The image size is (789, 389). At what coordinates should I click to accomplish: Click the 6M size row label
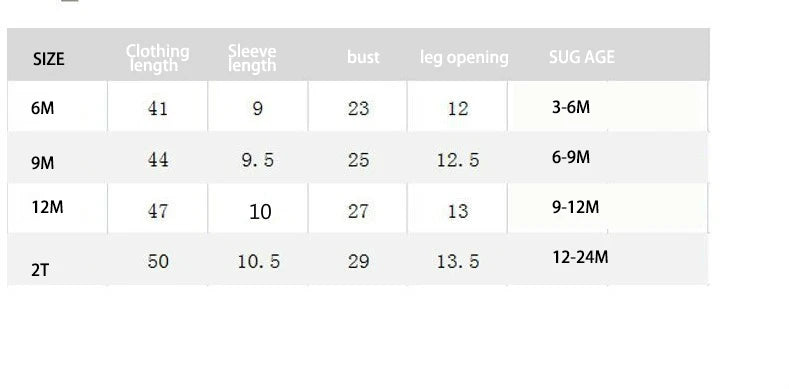[x=42, y=108]
